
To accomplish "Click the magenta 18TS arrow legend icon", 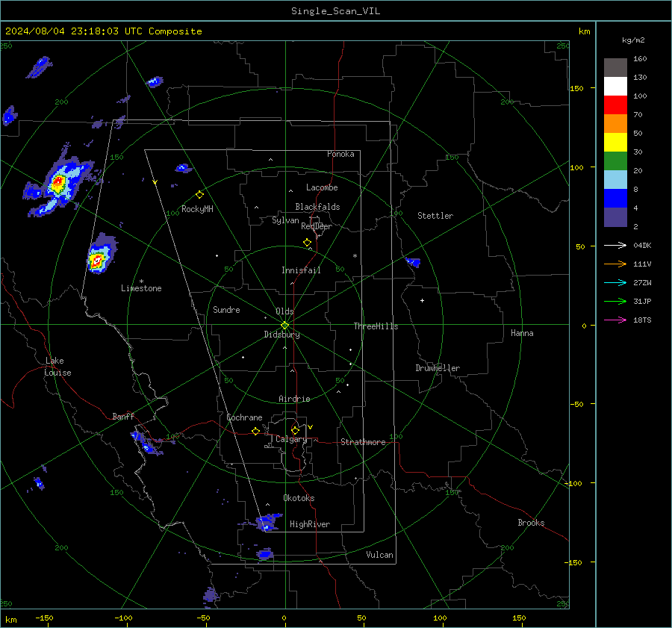I will click(x=615, y=320).
